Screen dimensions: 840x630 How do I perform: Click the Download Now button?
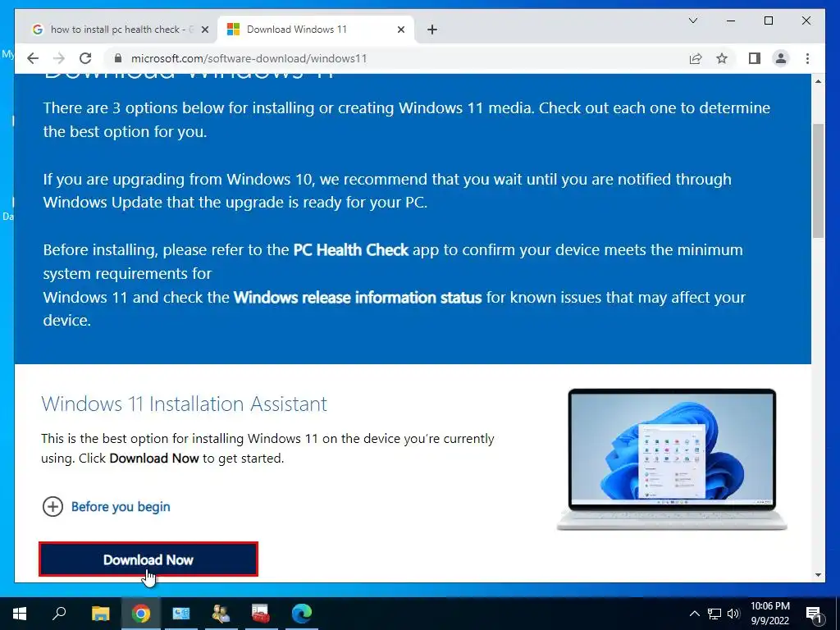coord(148,559)
